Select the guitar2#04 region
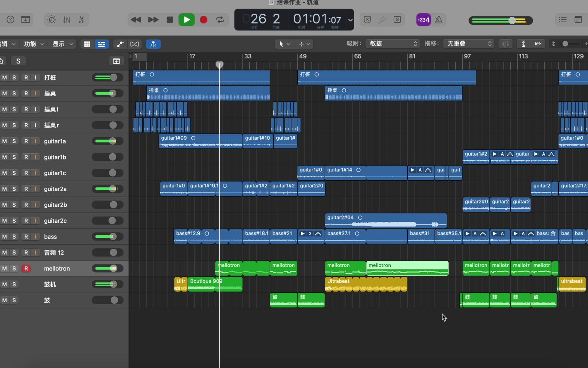The height and width of the screenshot is (368, 588). (x=386, y=220)
